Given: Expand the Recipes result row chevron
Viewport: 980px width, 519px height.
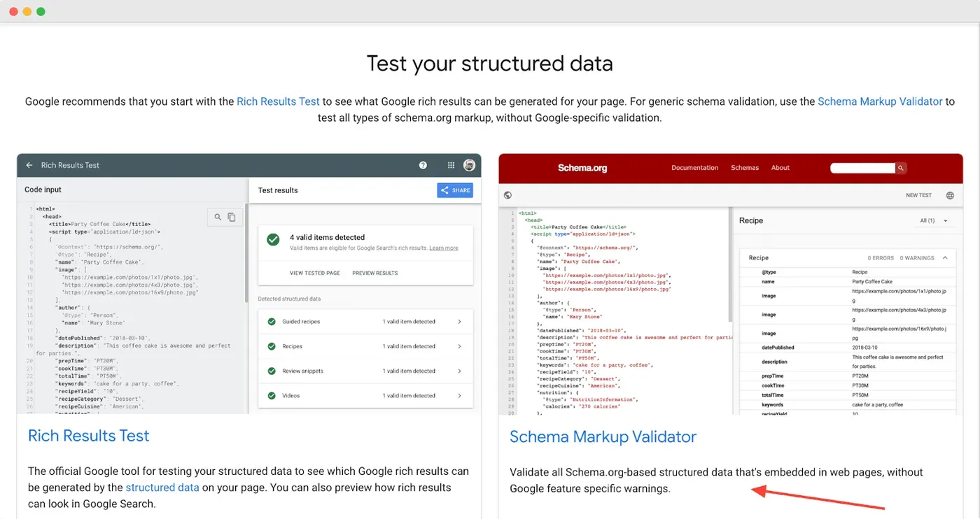Looking at the screenshot, I should pos(460,346).
